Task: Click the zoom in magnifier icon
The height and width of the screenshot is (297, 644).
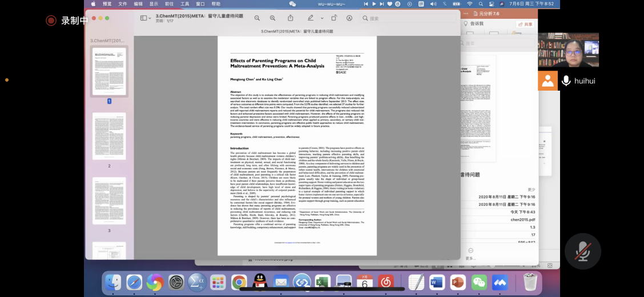Action: coord(272,18)
